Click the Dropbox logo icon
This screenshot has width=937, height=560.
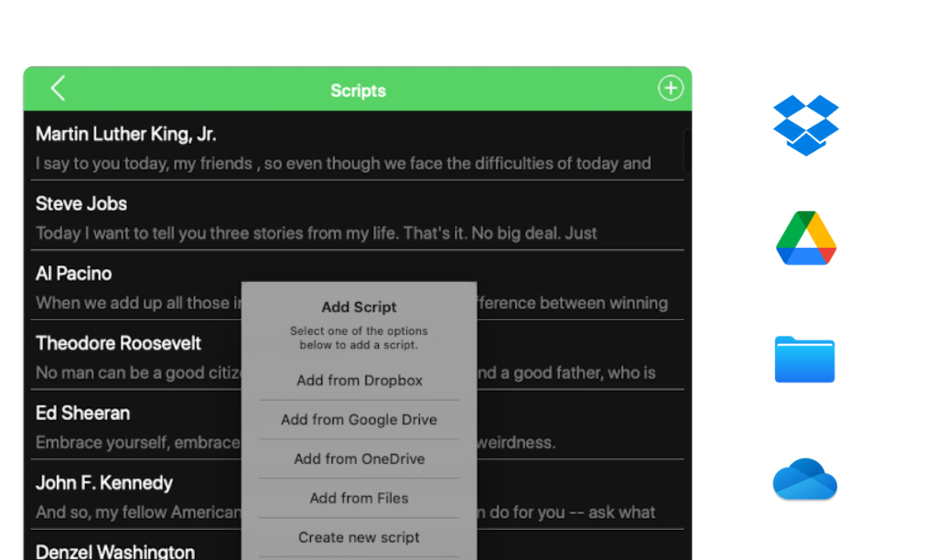805,124
